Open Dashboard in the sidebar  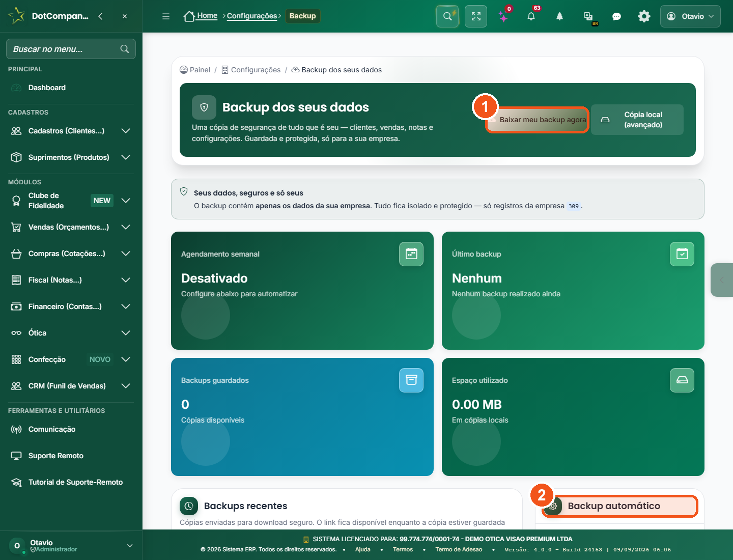coord(71,88)
